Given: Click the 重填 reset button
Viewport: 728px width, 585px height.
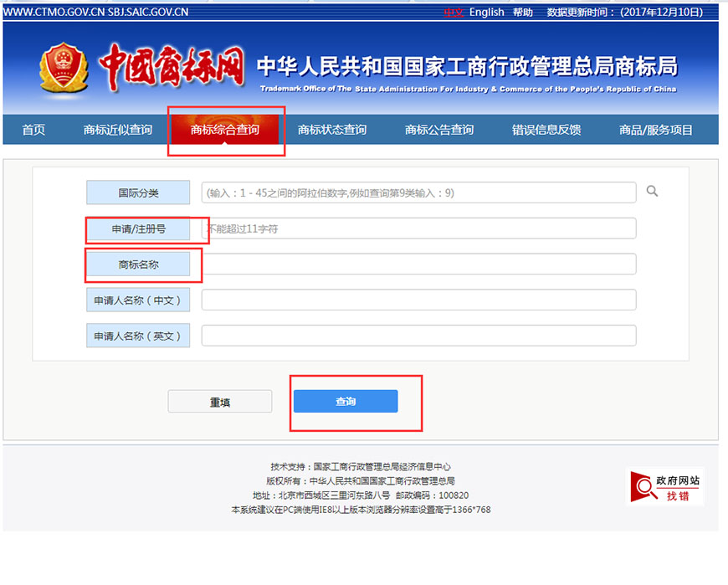Looking at the screenshot, I should [220, 402].
